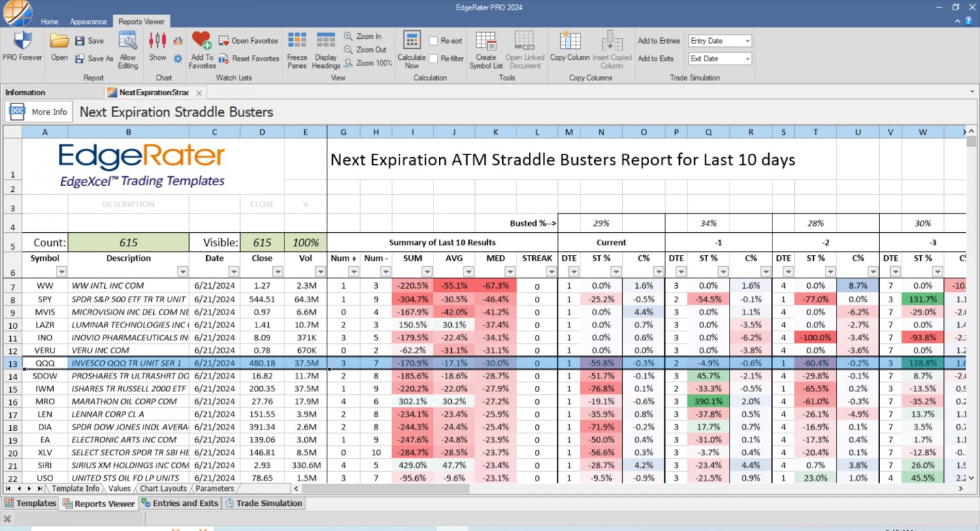Click the Freeze Panes icon

point(297,41)
